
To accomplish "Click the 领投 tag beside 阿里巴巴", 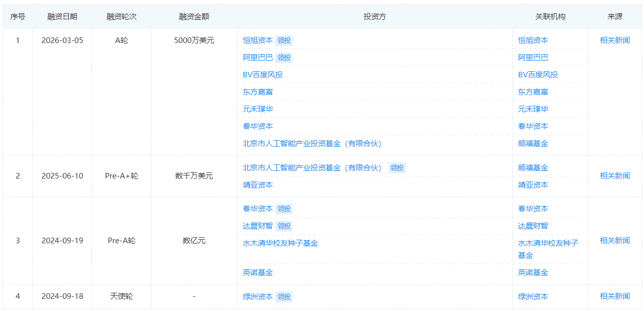I will coord(284,58).
